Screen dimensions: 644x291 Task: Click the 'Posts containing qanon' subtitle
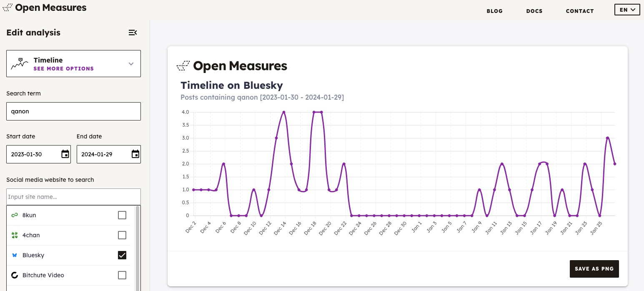point(262,97)
